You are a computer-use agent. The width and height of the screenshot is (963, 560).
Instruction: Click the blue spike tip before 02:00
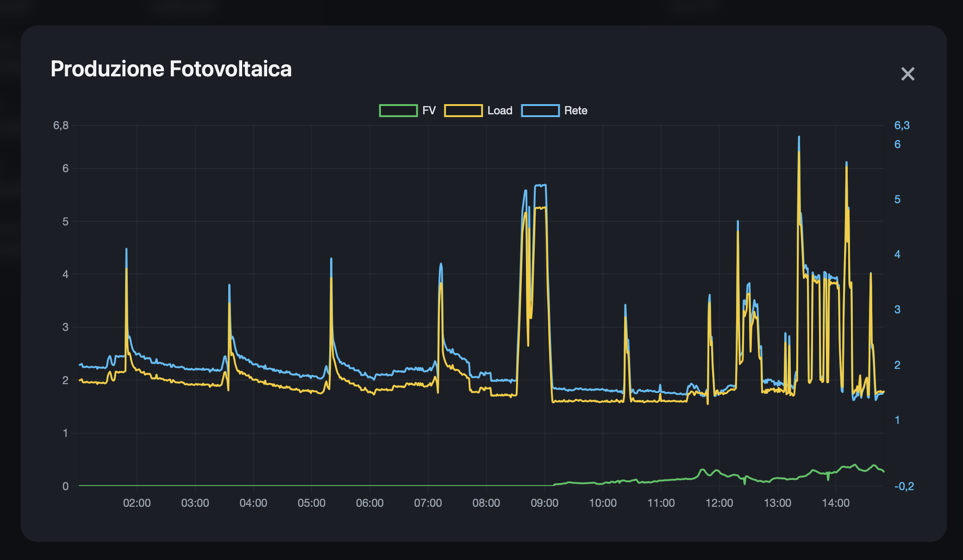[x=126, y=249]
